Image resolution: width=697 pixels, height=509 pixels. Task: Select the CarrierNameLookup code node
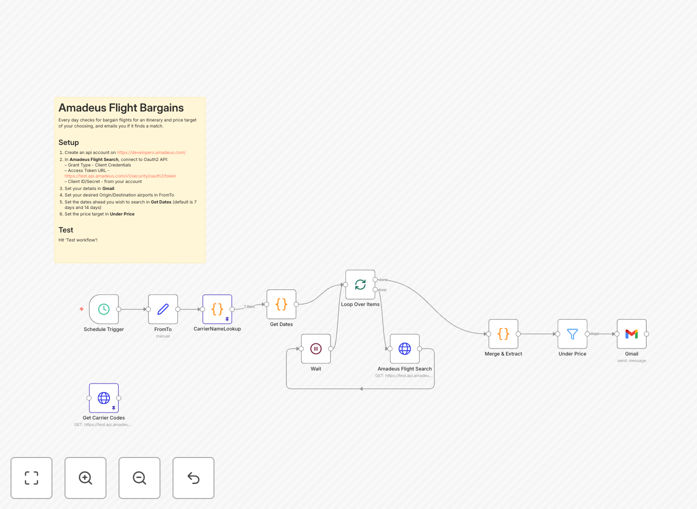(217, 309)
